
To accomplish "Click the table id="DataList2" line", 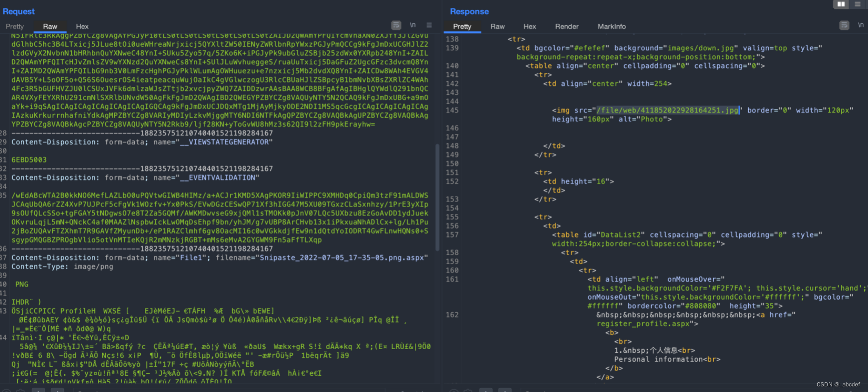I will point(687,235).
